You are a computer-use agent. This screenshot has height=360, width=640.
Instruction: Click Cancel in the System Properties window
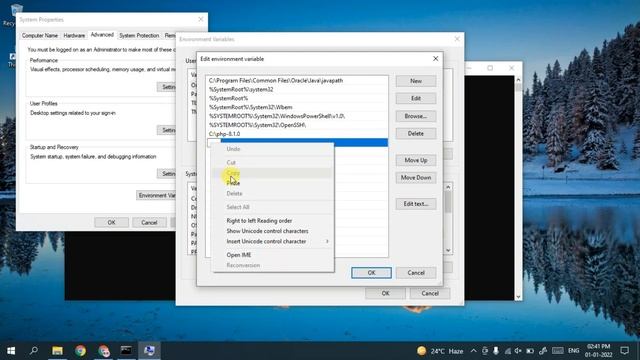[x=149, y=222]
